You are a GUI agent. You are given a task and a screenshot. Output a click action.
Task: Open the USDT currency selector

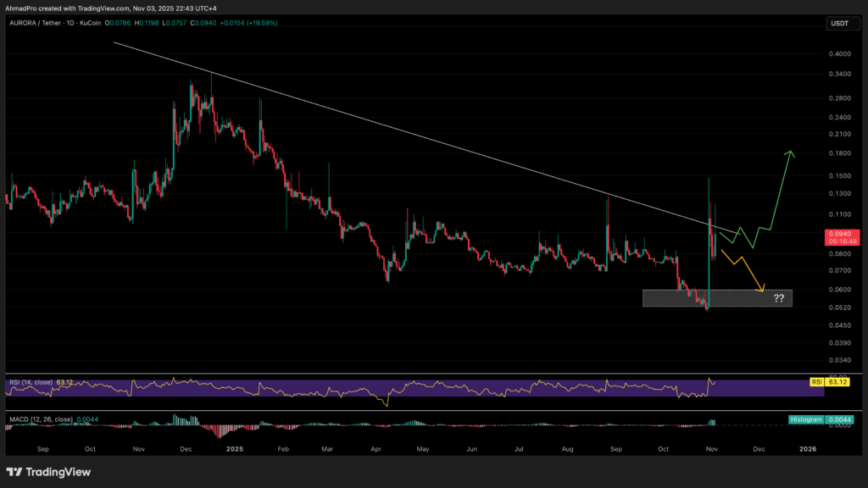839,24
